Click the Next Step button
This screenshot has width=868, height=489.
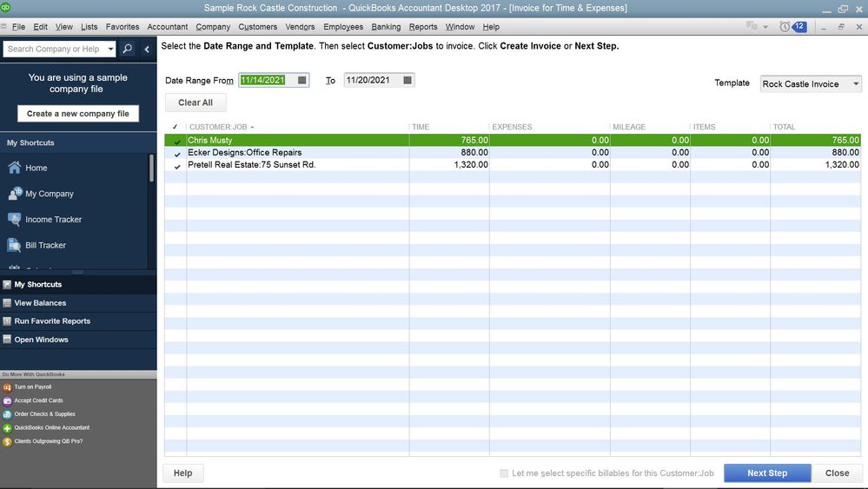[766, 473]
